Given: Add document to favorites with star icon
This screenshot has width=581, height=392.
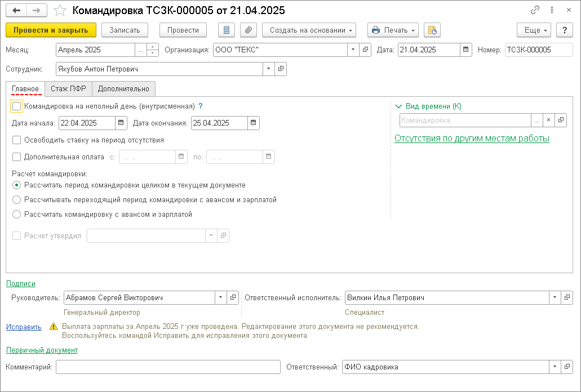Looking at the screenshot, I should tap(61, 10).
